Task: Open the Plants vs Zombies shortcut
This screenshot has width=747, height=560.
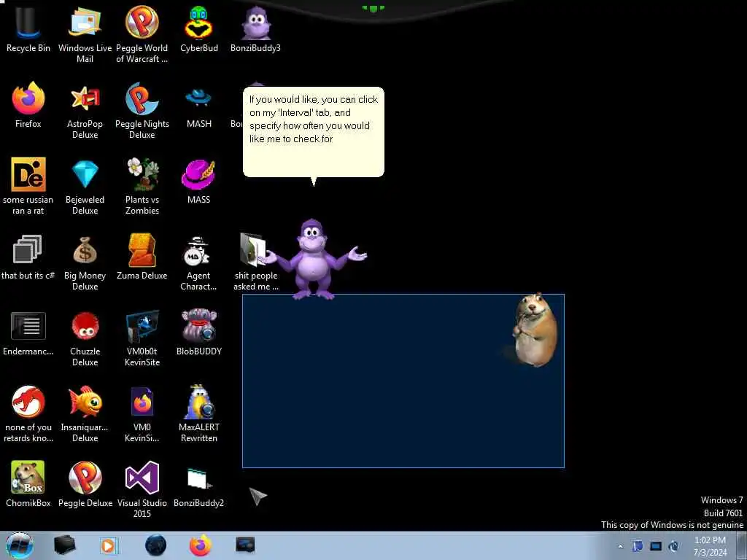Action: pos(142,186)
